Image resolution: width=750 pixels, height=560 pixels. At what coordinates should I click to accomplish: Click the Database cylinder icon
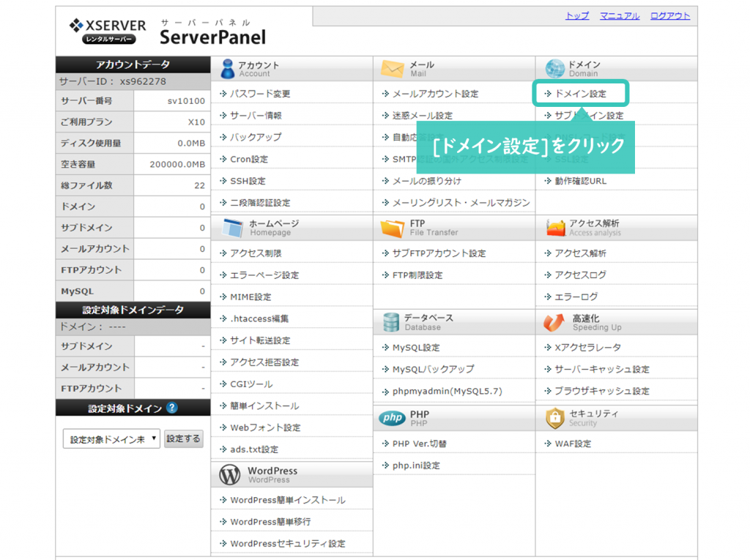[x=391, y=322]
